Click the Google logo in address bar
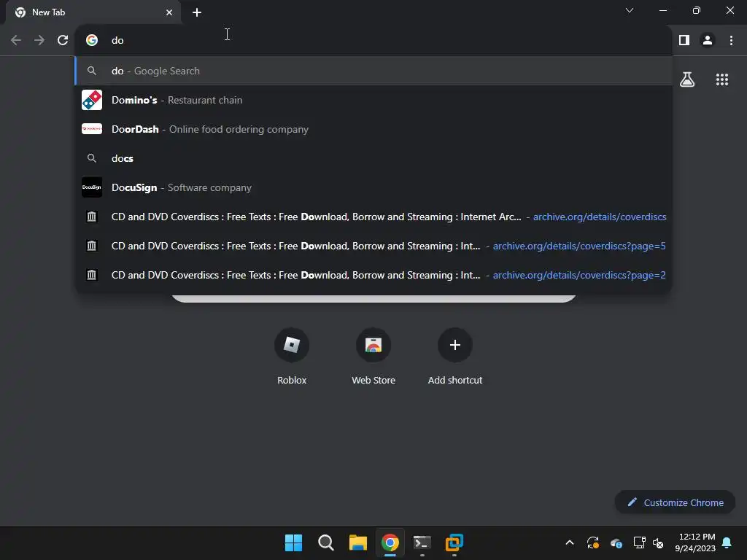This screenshot has height=560, width=747. tap(92, 40)
